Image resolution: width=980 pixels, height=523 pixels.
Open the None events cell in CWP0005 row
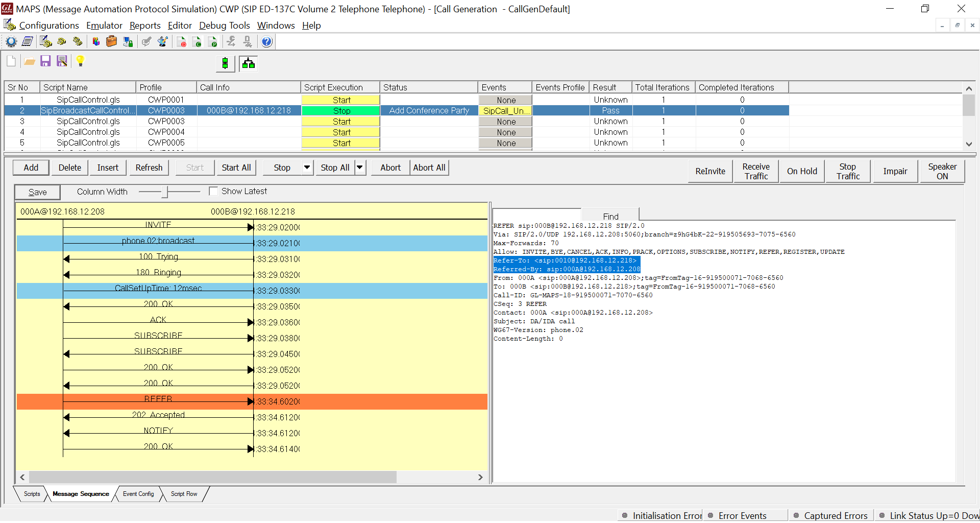(x=505, y=143)
